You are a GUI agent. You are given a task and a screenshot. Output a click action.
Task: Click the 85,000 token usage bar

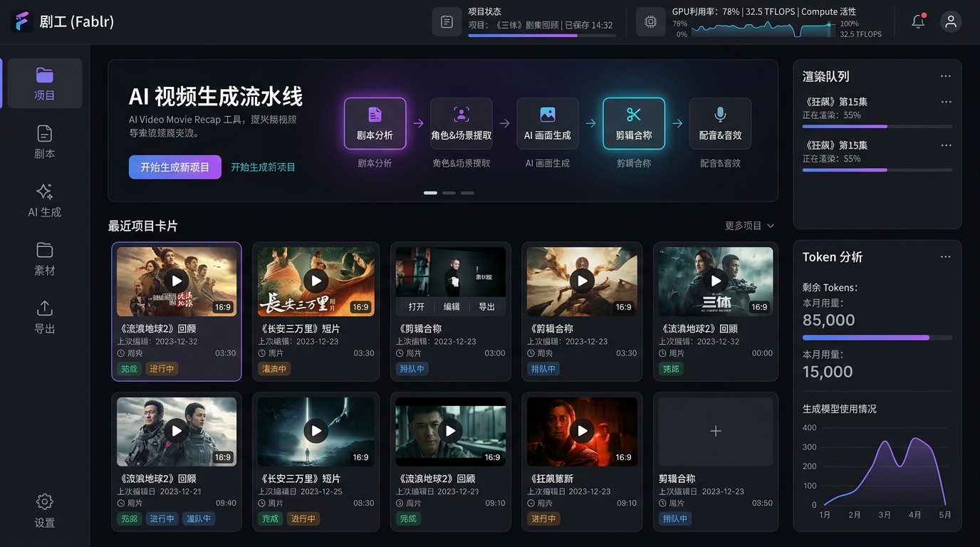pos(877,338)
